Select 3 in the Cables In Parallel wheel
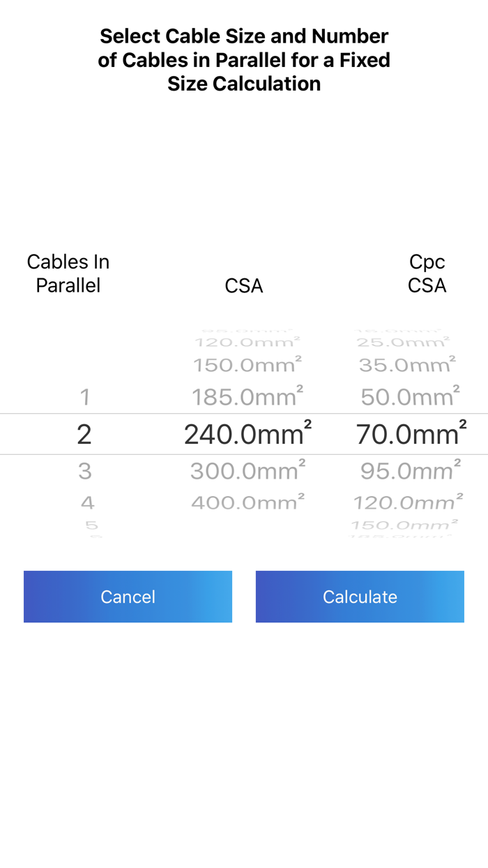Viewport: 488px width, 868px height. click(84, 471)
